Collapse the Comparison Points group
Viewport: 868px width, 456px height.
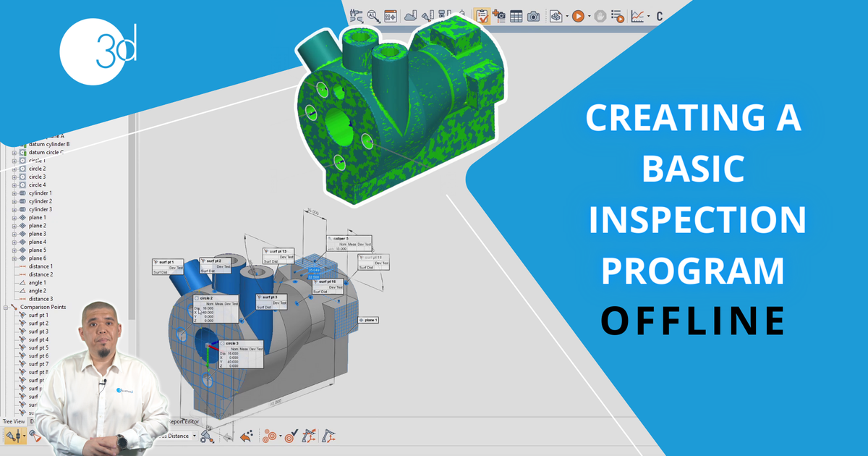click(x=6, y=307)
